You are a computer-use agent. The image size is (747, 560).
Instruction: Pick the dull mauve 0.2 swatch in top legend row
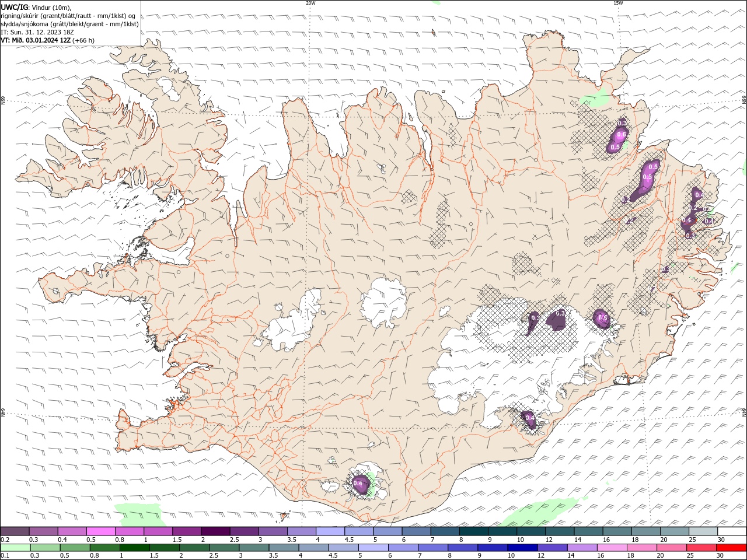pyautogui.click(x=15, y=531)
